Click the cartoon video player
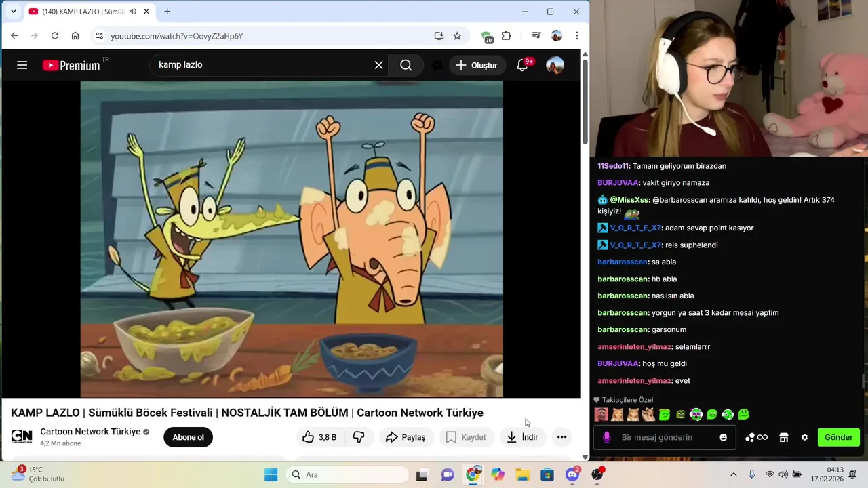868x488 pixels. tap(292, 239)
